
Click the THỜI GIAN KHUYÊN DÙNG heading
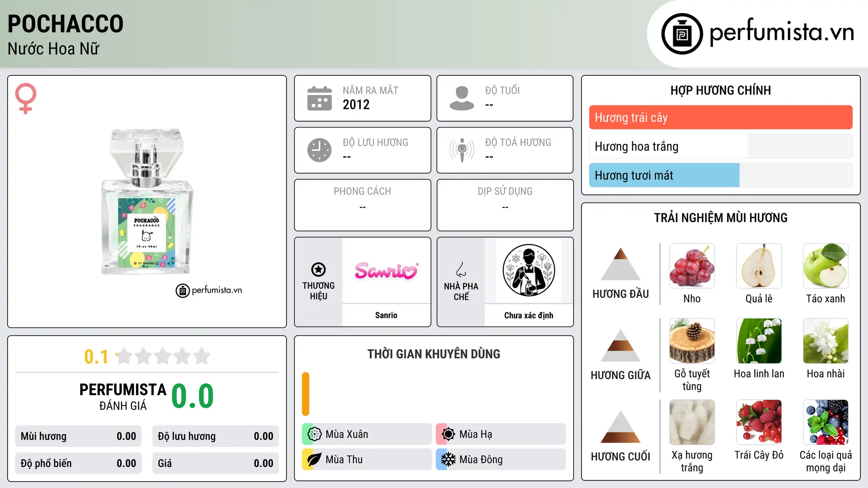pyautogui.click(x=434, y=354)
